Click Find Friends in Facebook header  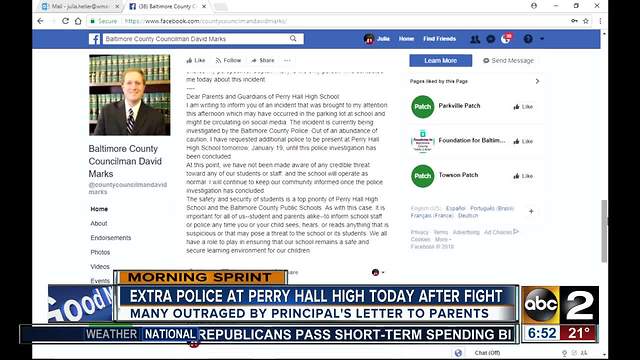click(440, 39)
